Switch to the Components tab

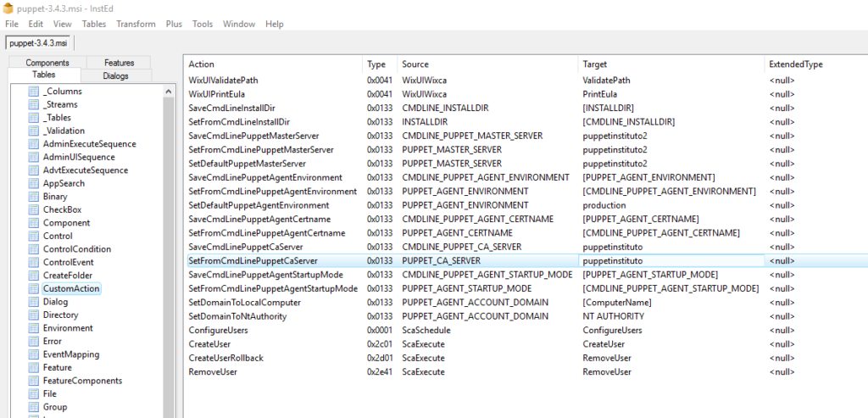click(47, 63)
